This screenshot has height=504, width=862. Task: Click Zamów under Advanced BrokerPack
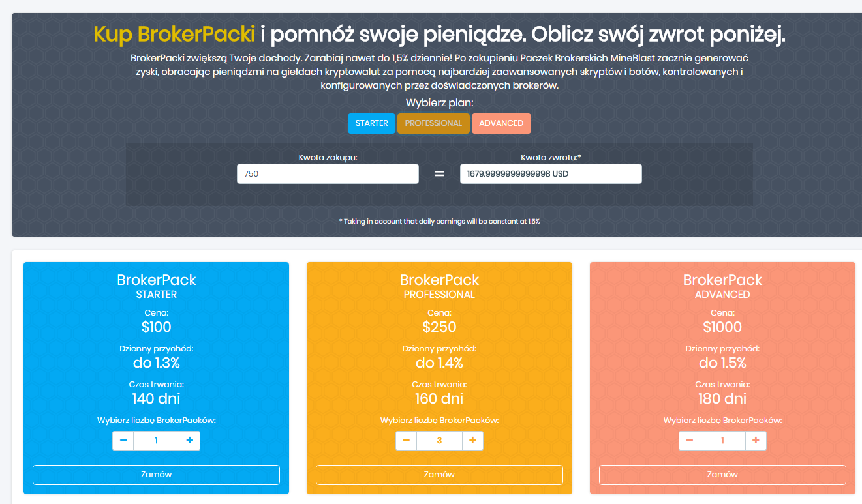[x=722, y=475]
